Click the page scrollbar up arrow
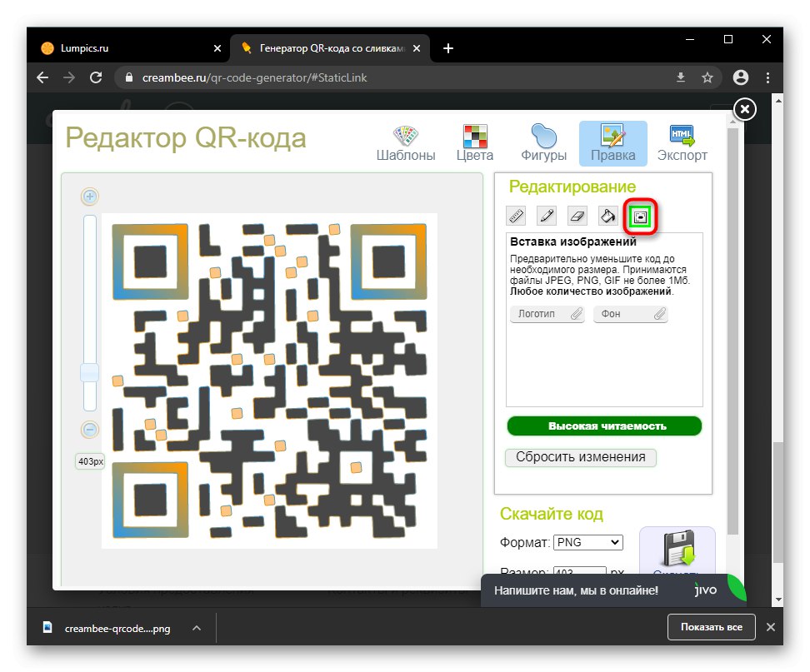 (x=778, y=100)
